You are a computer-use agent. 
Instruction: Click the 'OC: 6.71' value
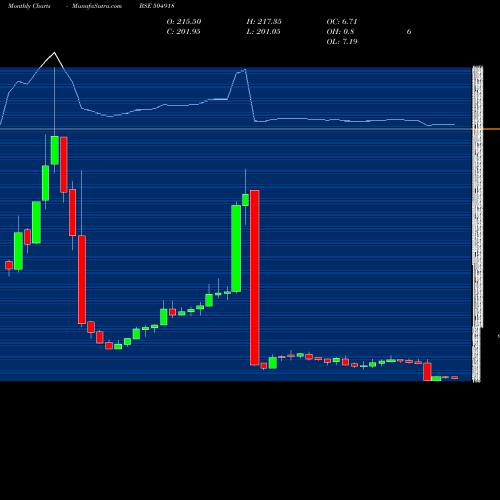coord(342,22)
